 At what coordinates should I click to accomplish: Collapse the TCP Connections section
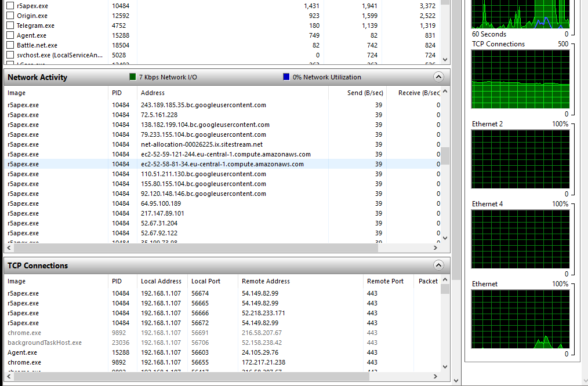[x=438, y=265]
